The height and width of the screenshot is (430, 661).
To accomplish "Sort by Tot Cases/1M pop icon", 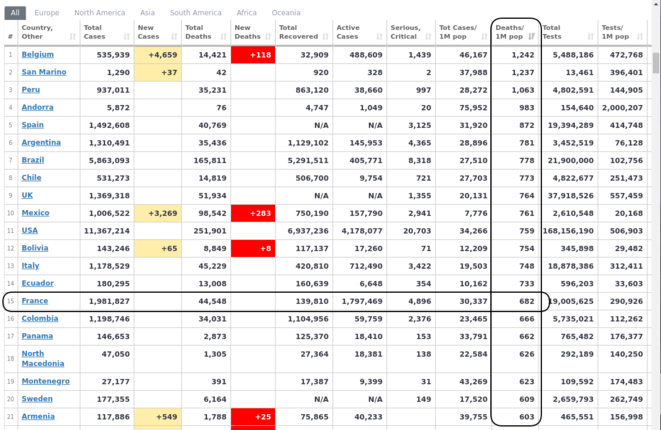I will coord(484,37).
